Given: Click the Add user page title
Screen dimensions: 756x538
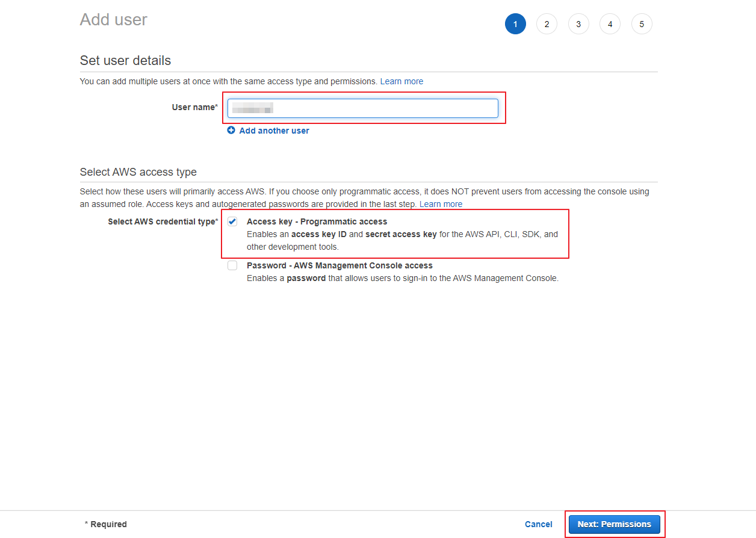Looking at the screenshot, I should pyautogui.click(x=114, y=19).
